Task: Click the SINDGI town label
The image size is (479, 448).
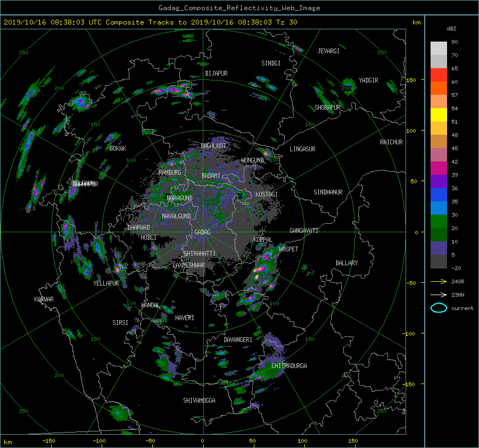Action: coord(271,63)
